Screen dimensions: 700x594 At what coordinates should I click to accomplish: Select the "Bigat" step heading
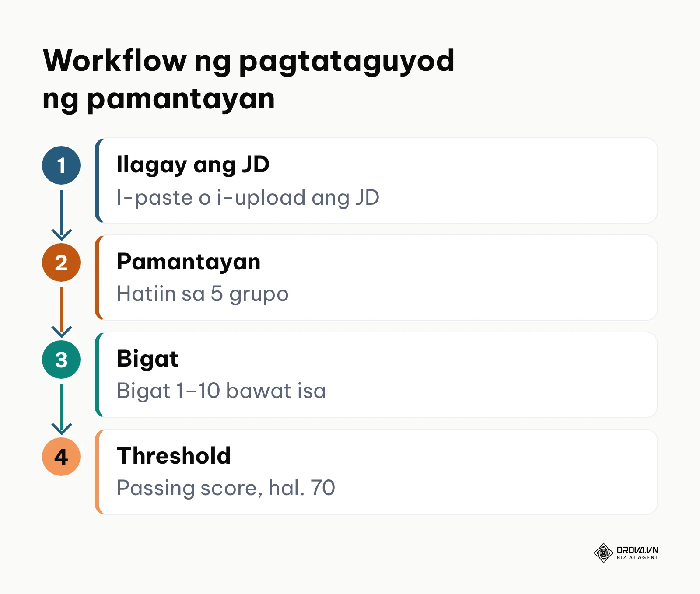(x=147, y=360)
